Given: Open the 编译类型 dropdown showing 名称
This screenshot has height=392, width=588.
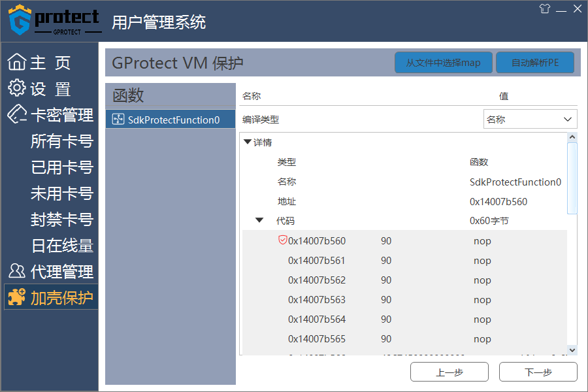Looking at the screenshot, I should click(530, 120).
